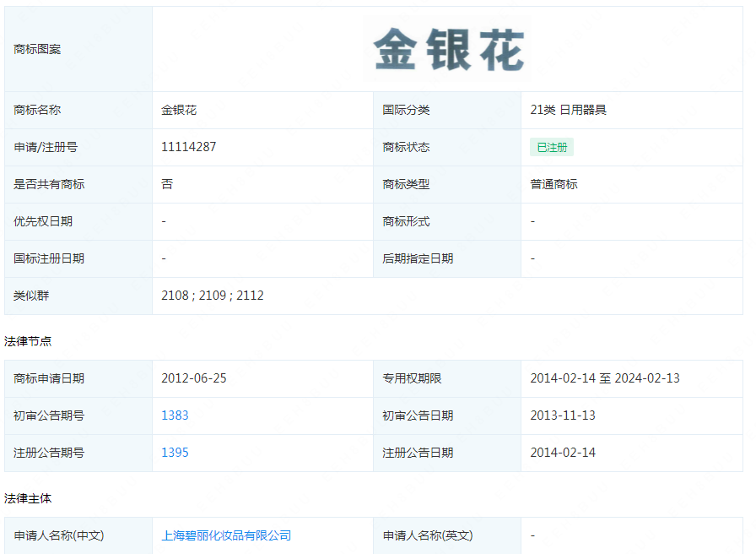This screenshot has width=756, height=554.
Task: Open applicant link 上海碧丽化妆品有限公司
Action: (226, 535)
